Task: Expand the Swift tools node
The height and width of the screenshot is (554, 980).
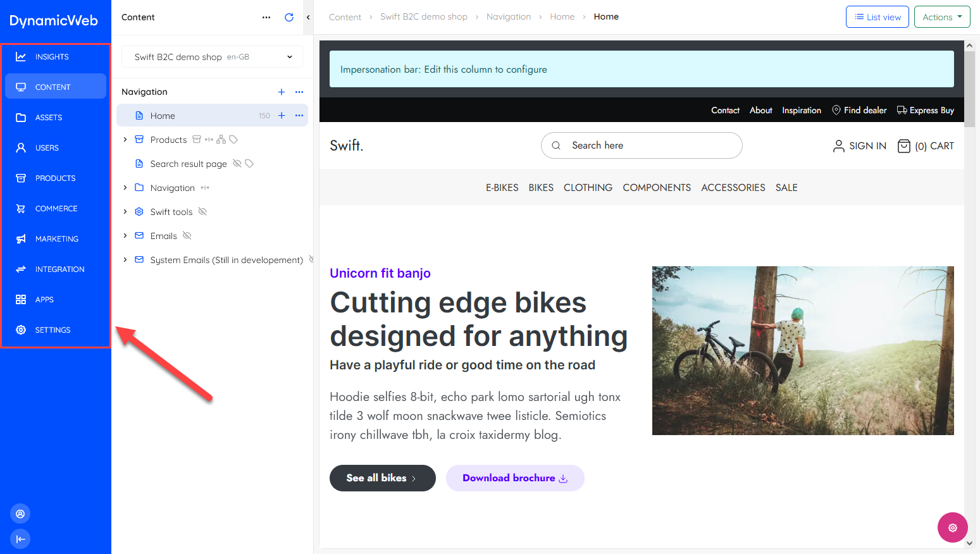Action: [x=125, y=212]
